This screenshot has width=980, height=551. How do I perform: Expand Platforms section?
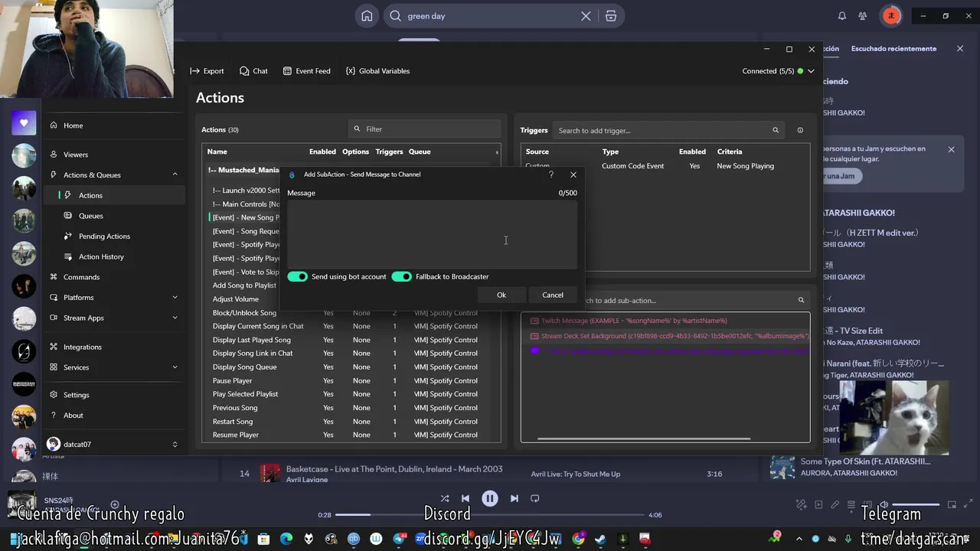[175, 297]
